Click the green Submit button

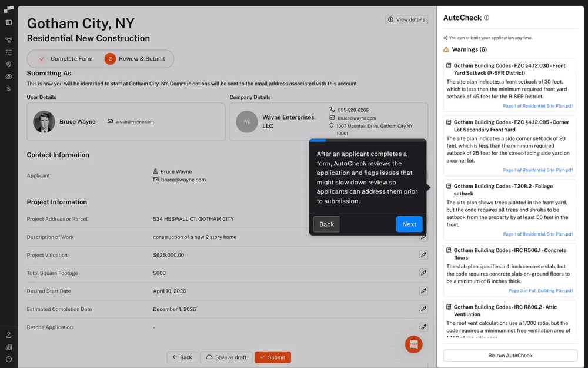pyautogui.click(x=272, y=357)
